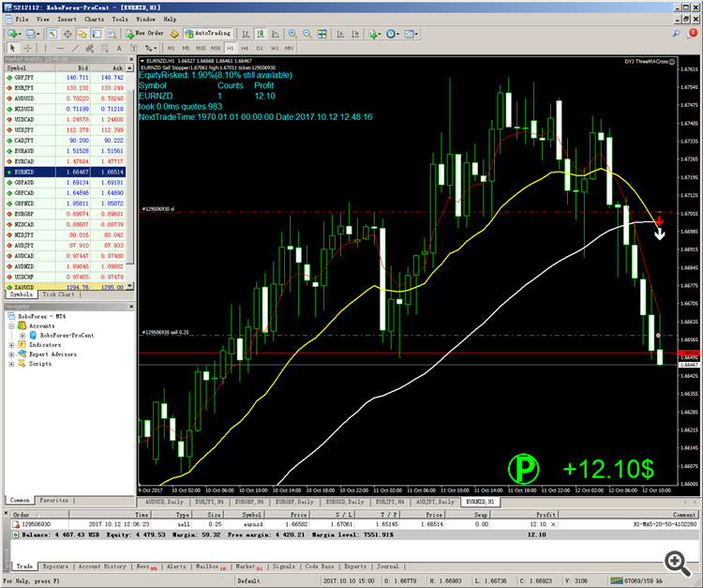The width and height of the screenshot is (703, 588).
Task: Switch to Navigator Favorites tab
Action: pos(53,500)
